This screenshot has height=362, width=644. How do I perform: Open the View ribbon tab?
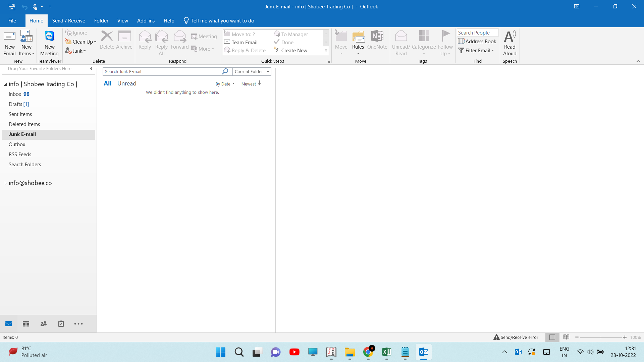pyautogui.click(x=122, y=21)
